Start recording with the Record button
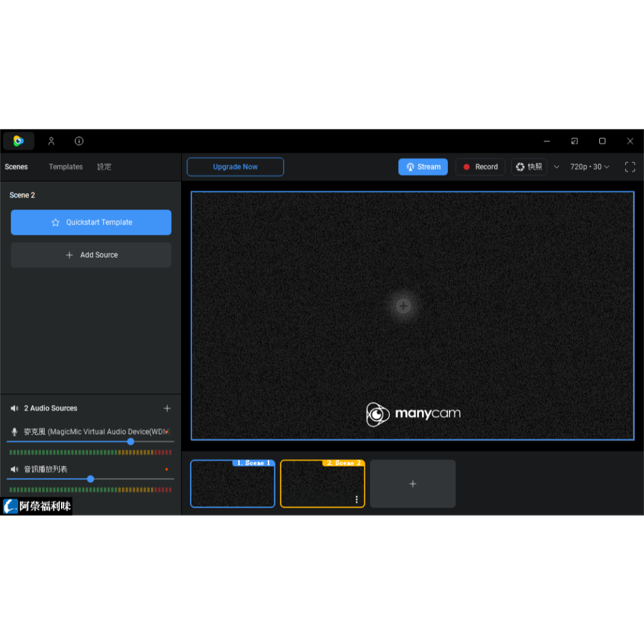 pyautogui.click(x=480, y=167)
